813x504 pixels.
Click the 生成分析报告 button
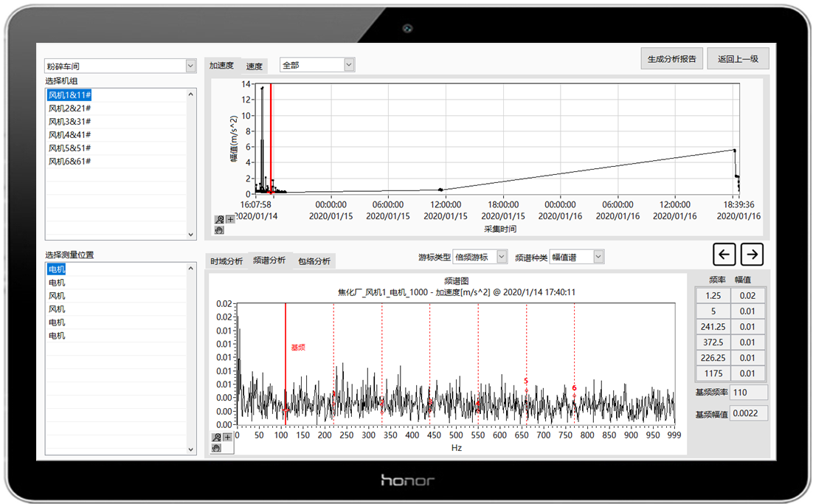coord(671,59)
